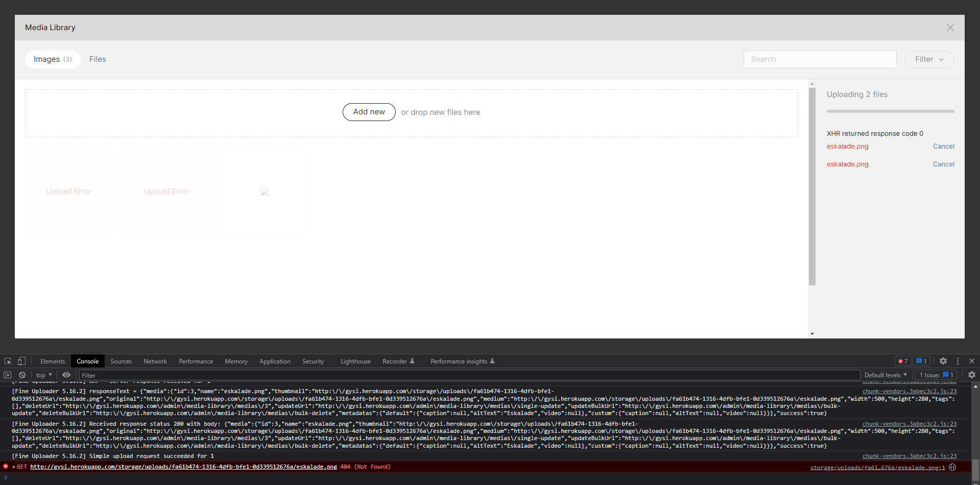Open the top frame context dropdown

(x=43, y=375)
